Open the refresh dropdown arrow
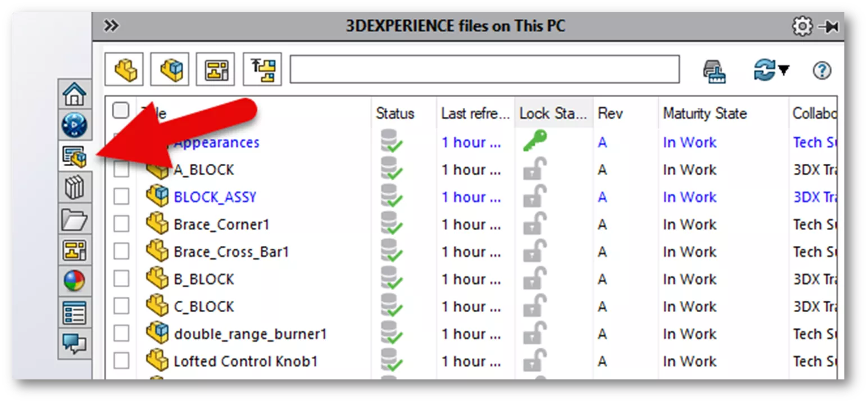Viewport: 868px width, 403px height. pos(784,71)
